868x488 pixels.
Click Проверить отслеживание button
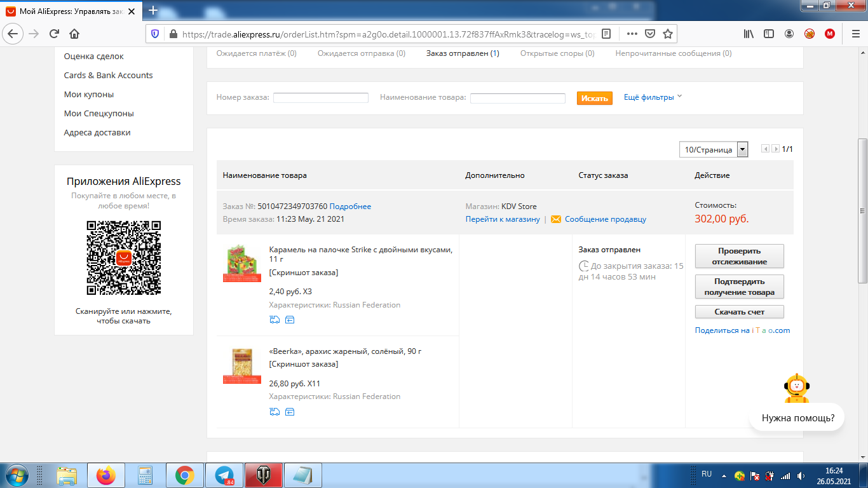740,256
